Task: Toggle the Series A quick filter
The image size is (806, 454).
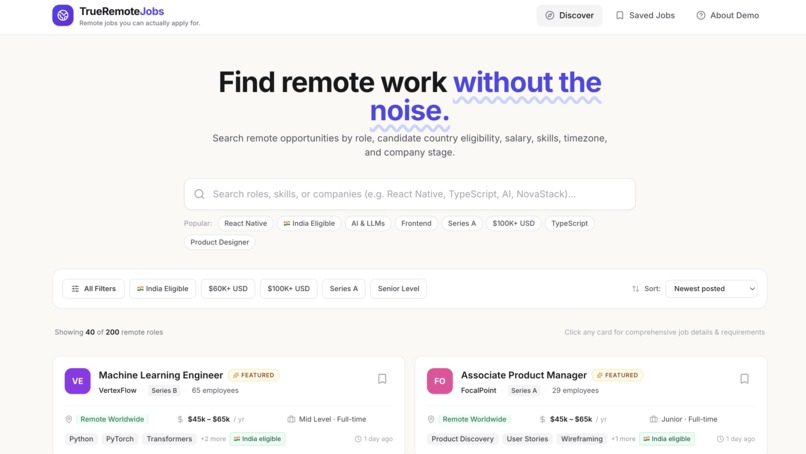Action: coord(343,288)
